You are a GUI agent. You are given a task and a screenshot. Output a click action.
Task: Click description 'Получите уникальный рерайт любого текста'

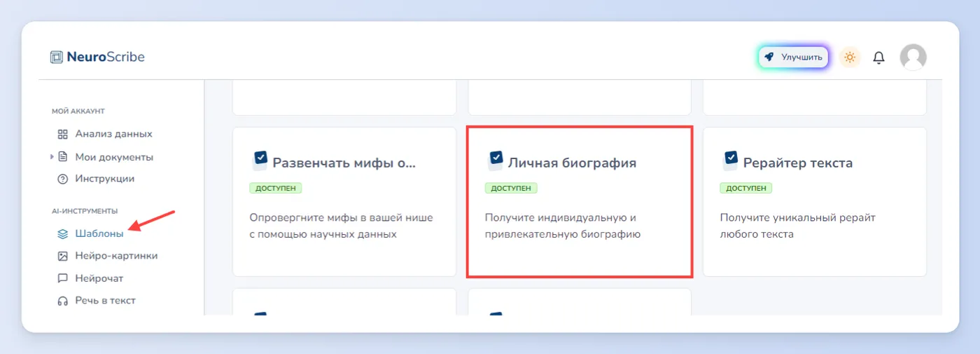(798, 226)
